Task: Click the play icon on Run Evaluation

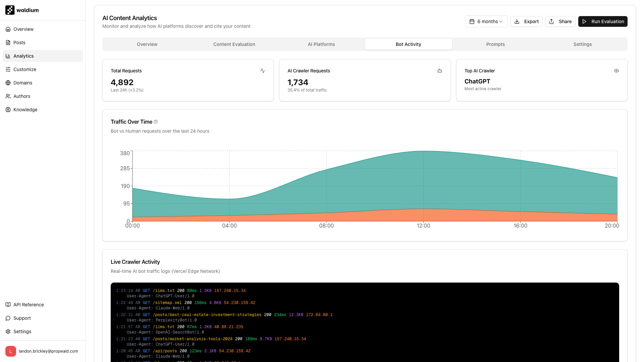Action: tap(584, 21)
